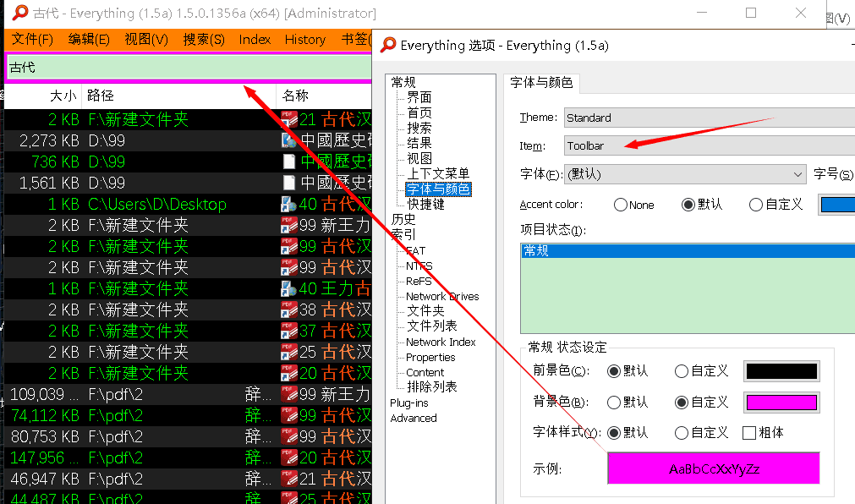Open the 搜索(S) menu
Image resolution: width=855 pixels, height=504 pixels.
tap(204, 40)
